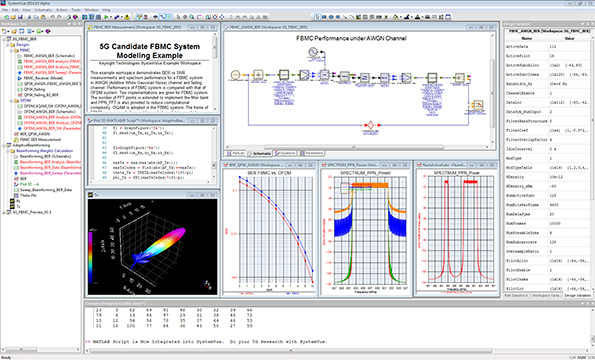Select FBMC_AWGN_BER (Schematic) in tree
Image resolution: width=595 pixels, height=360 pixels.
[x=49, y=56]
